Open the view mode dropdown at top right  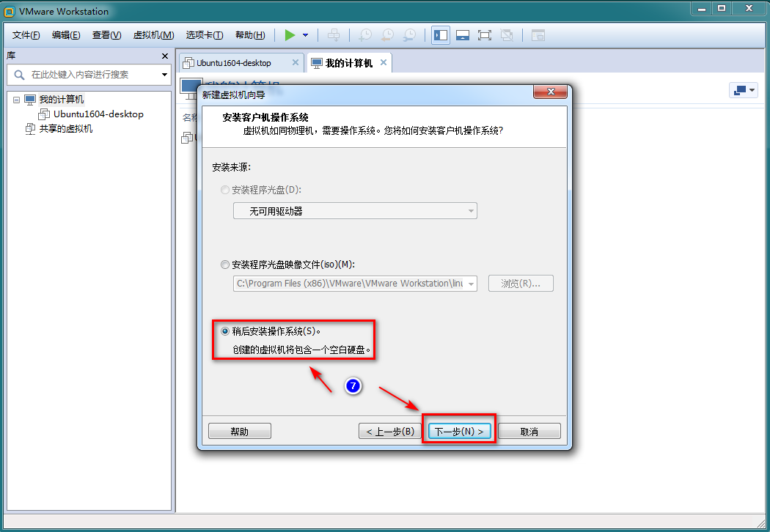point(744,90)
